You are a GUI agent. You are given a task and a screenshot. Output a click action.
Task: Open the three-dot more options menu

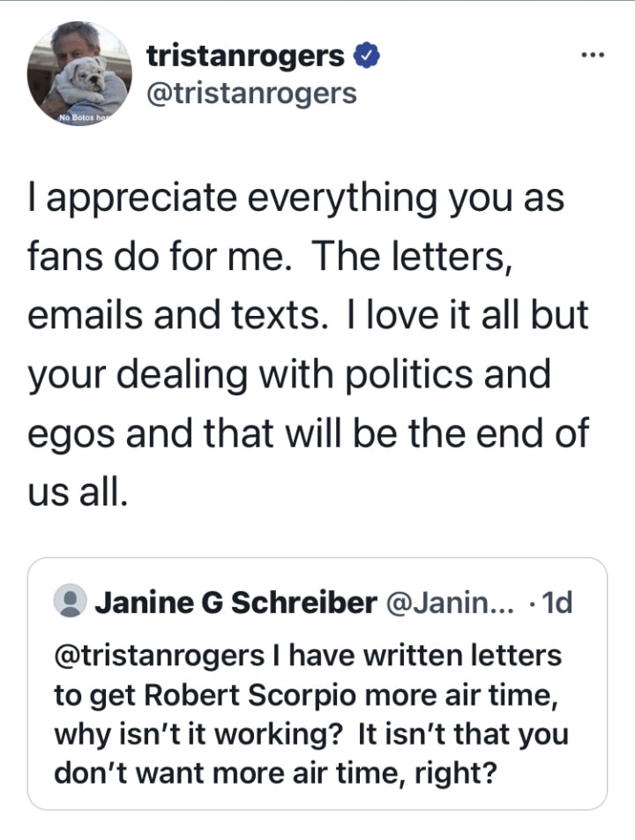pos(590,56)
